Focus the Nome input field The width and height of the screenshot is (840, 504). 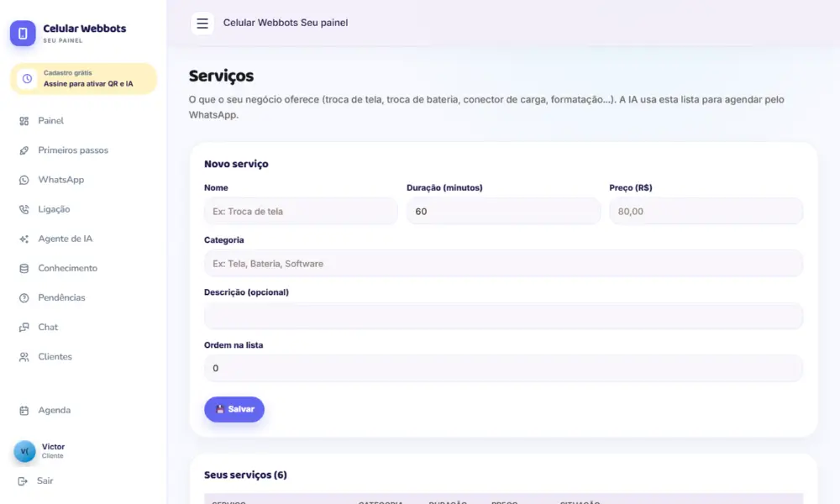(301, 211)
